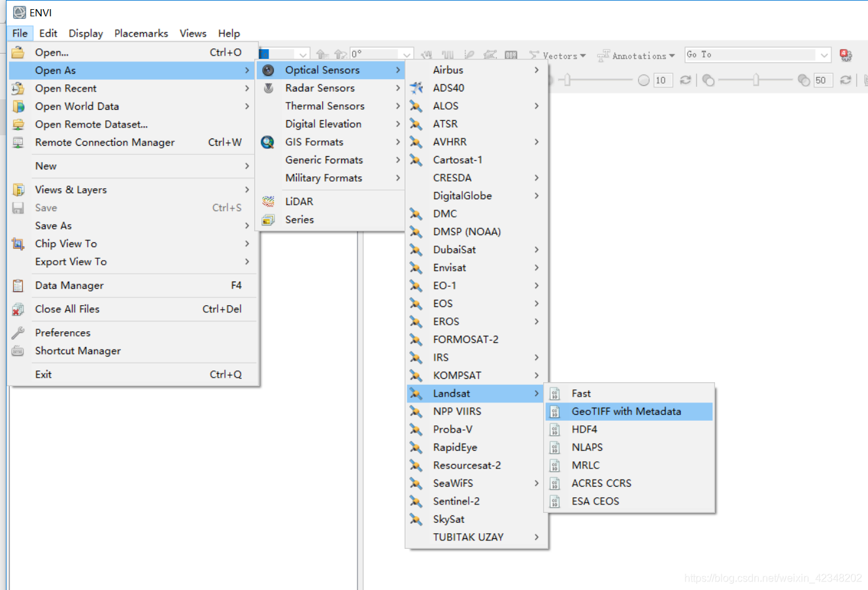Select HDF4 under Landsat
This screenshot has height=590, width=868.
coord(629,429)
